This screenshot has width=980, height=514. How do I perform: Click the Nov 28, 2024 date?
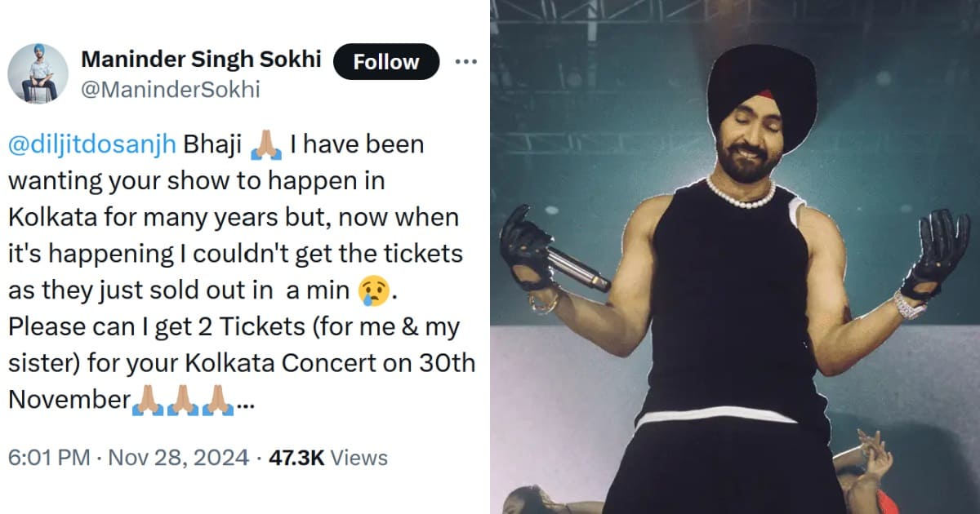pyautogui.click(x=178, y=459)
